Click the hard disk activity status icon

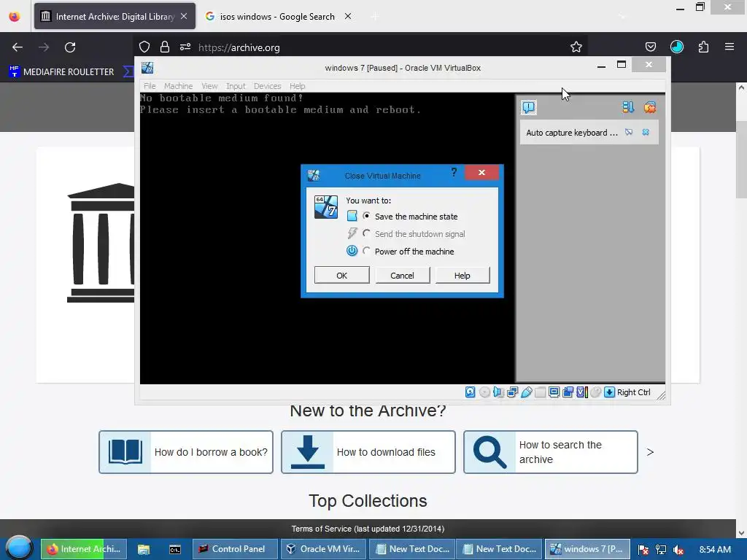click(x=471, y=392)
